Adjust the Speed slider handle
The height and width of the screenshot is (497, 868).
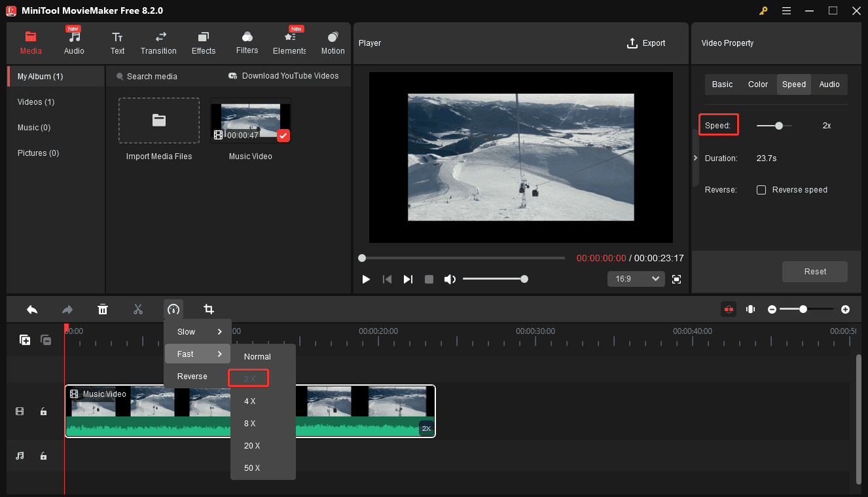(x=778, y=126)
